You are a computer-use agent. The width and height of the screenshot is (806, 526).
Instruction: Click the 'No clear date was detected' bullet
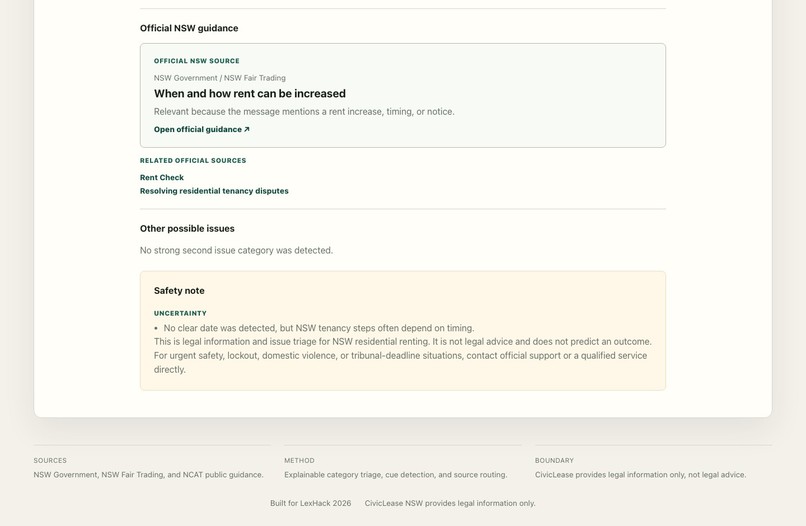click(319, 328)
